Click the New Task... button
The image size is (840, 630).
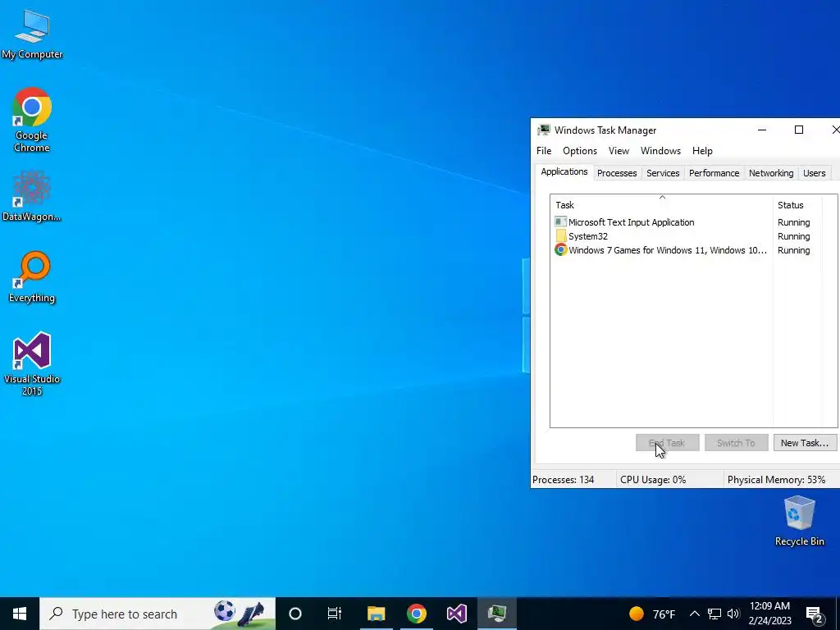[805, 442]
